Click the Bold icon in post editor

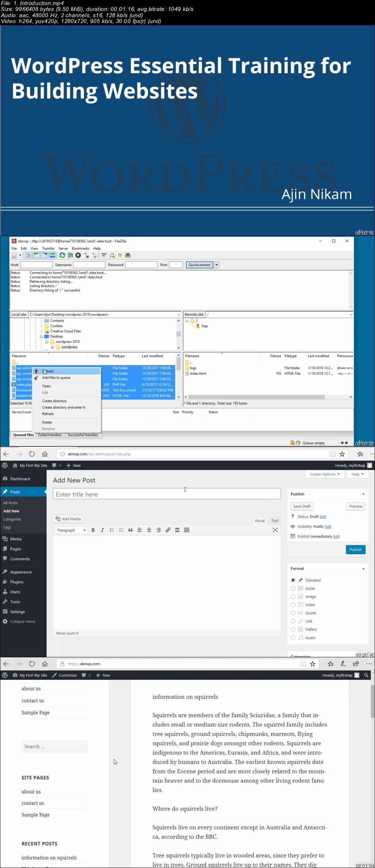(93, 530)
